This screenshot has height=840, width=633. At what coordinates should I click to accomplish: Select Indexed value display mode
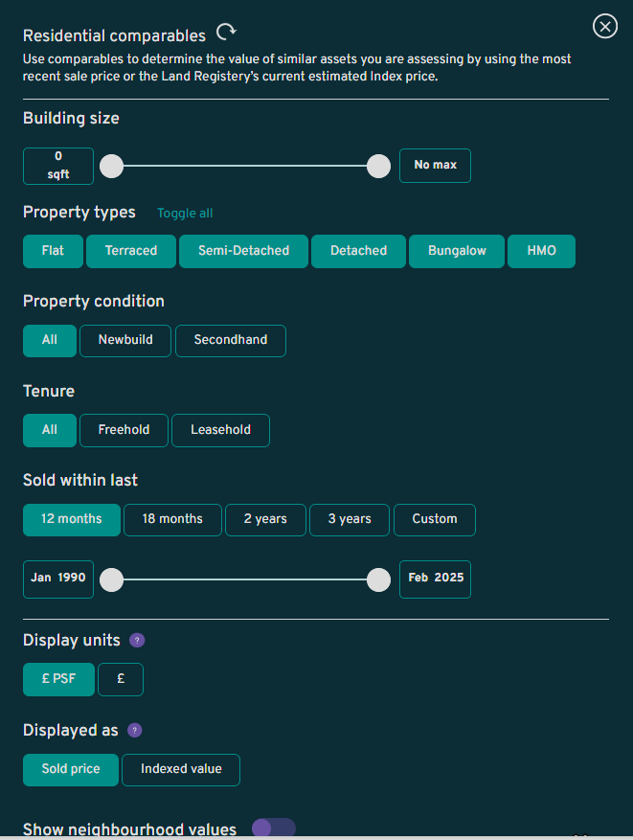181,770
